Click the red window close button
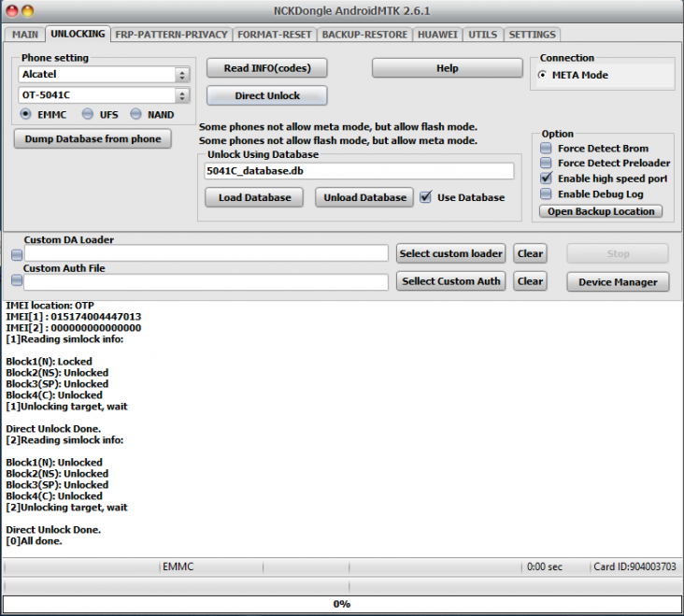Image resolution: width=684 pixels, height=616 pixels. [12, 11]
